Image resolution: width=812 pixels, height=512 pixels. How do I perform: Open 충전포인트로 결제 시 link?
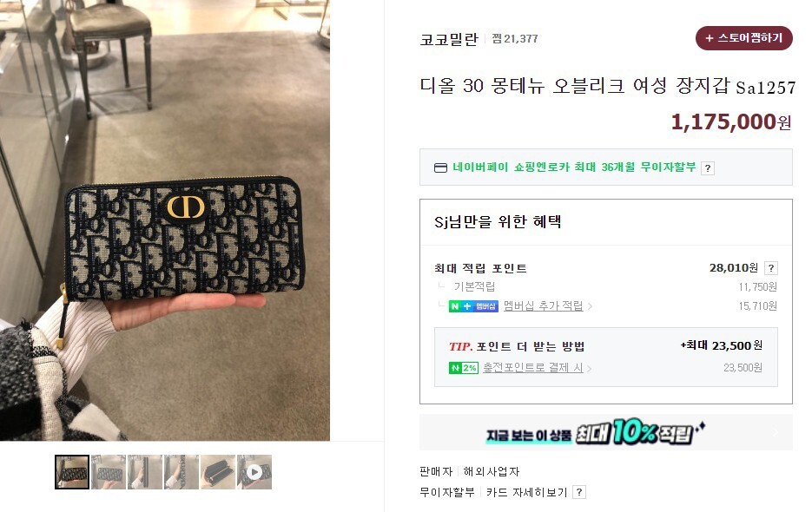(x=533, y=368)
